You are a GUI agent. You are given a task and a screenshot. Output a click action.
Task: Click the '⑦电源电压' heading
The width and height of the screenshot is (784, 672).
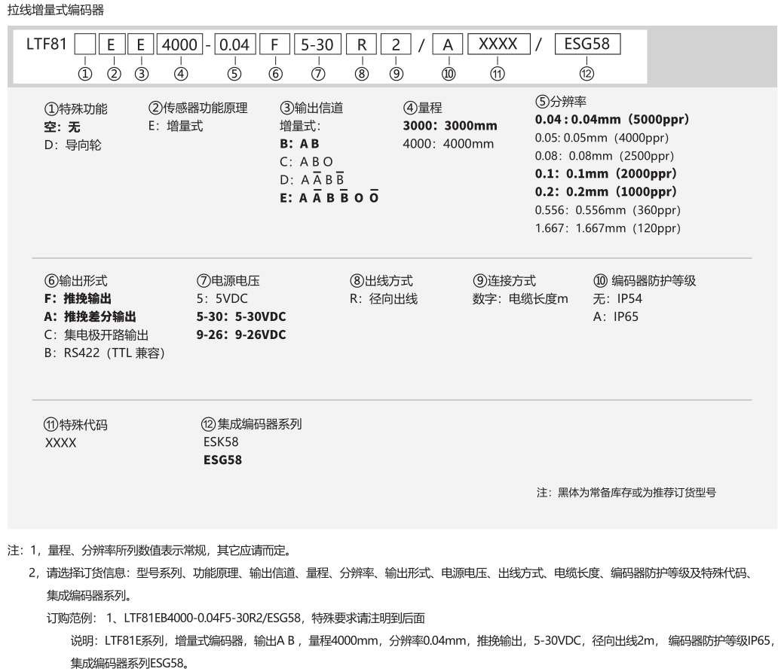228,281
